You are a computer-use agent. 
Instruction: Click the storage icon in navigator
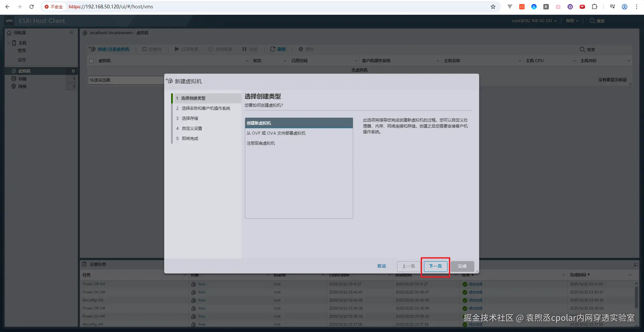click(x=14, y=79)
